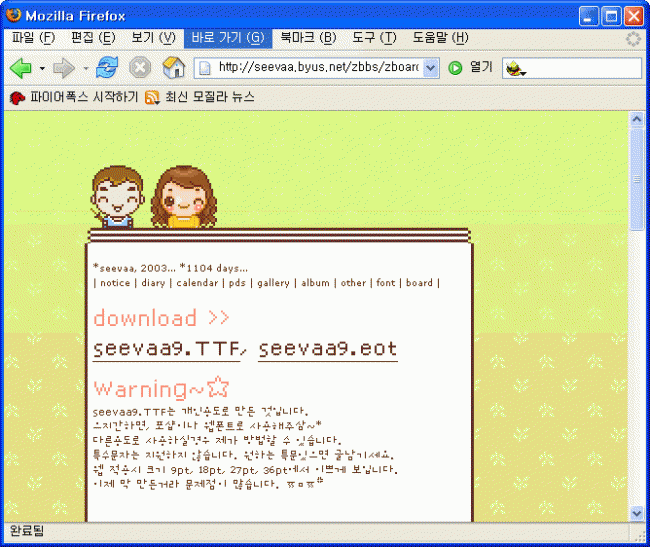Open the search engine selector icon
This screenshot has height=547, width=650.
tap(515, 68)
